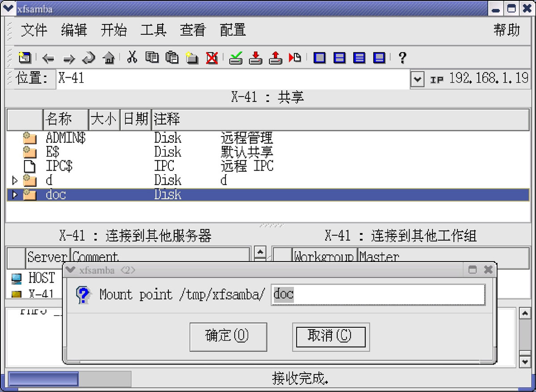The image size is (536, 392).
Task: Click the 接收完成 status bar message
Action: coord(300,379)
